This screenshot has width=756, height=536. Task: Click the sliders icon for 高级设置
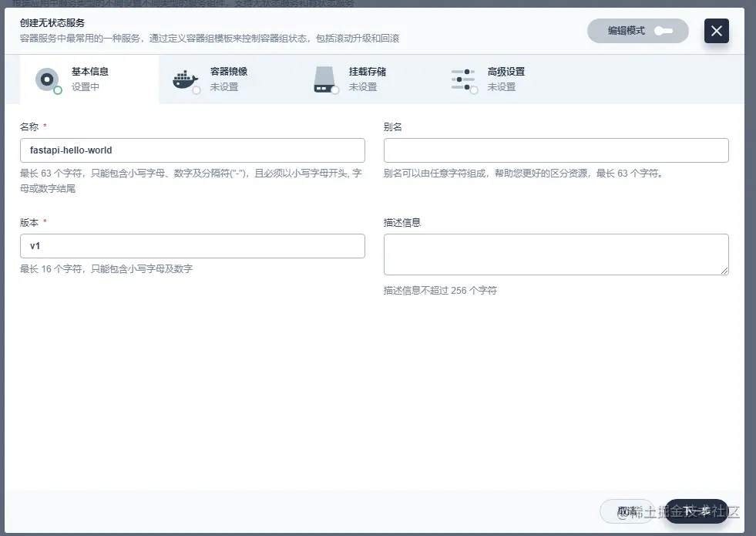coord(463,79)
